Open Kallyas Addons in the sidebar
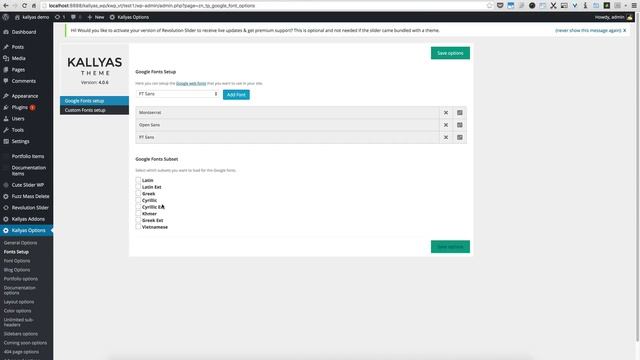640x360 pixels. click(27, 219)
